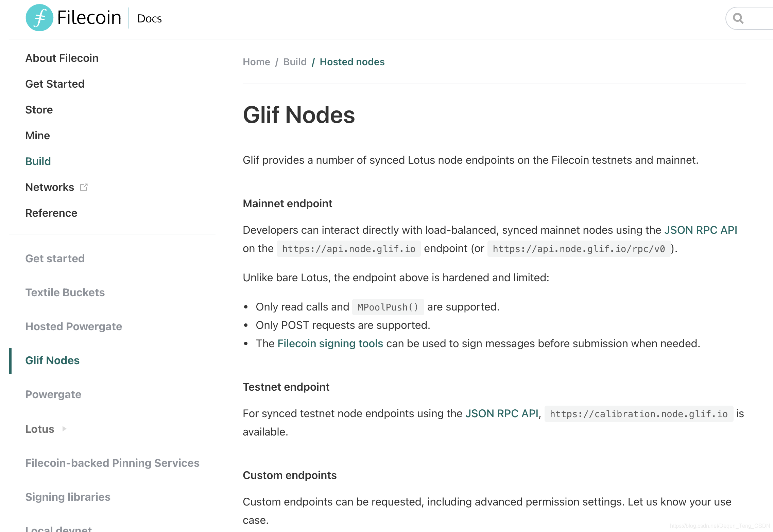This screenshot has width=773, height=532.
Task: Open the Filecoin signing tools link
Action: click(330, 343)
